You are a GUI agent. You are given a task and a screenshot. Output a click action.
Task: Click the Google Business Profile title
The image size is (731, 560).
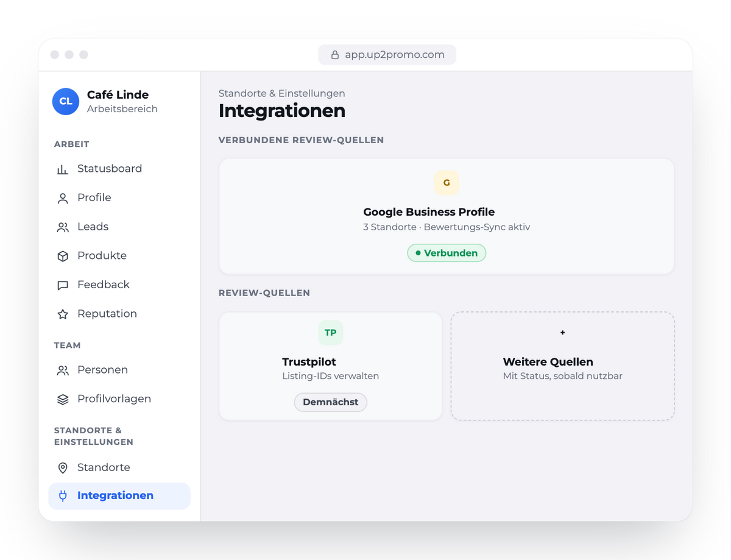(x=429, y=212)
